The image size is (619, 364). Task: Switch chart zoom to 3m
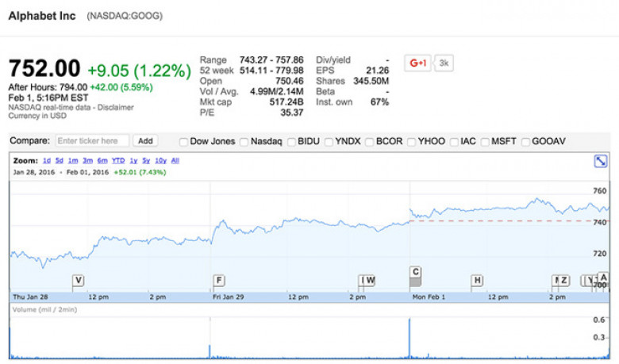[87, 160]
